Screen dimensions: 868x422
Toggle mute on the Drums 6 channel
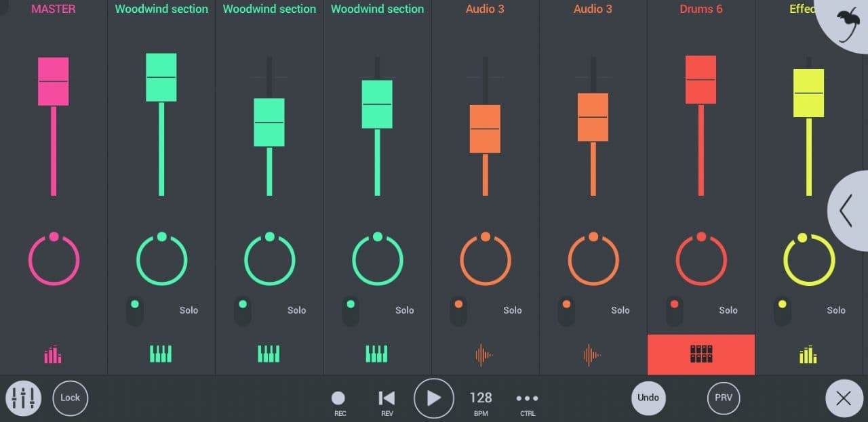click(674, 311)
